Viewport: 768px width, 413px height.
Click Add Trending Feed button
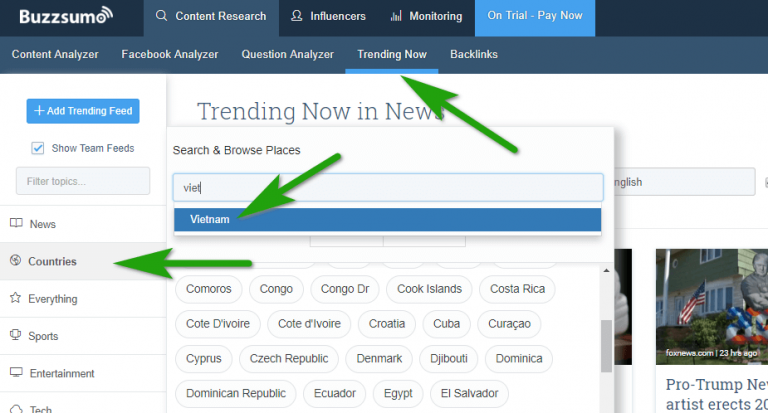coord(83,111)
